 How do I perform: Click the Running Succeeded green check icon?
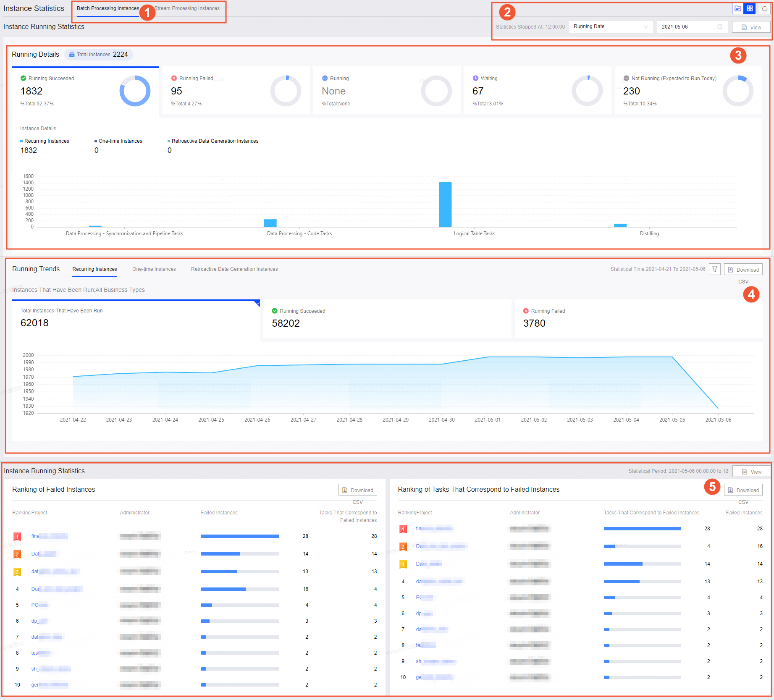pyautogui.click(x=24, y=78)
